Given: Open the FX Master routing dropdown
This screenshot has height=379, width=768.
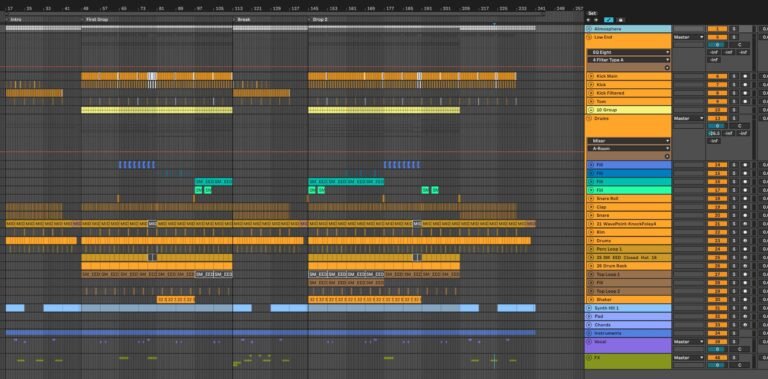Looking at the screenshot, I should point(689,358).
